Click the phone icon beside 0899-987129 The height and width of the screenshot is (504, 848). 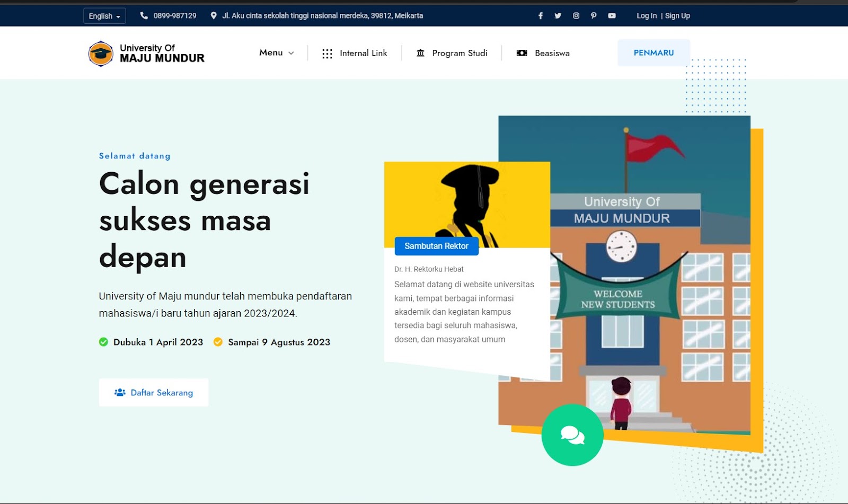pos(144,16)
